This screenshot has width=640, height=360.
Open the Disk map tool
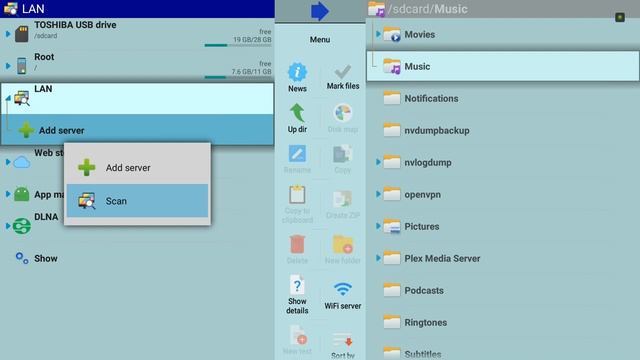click(342, 113)
